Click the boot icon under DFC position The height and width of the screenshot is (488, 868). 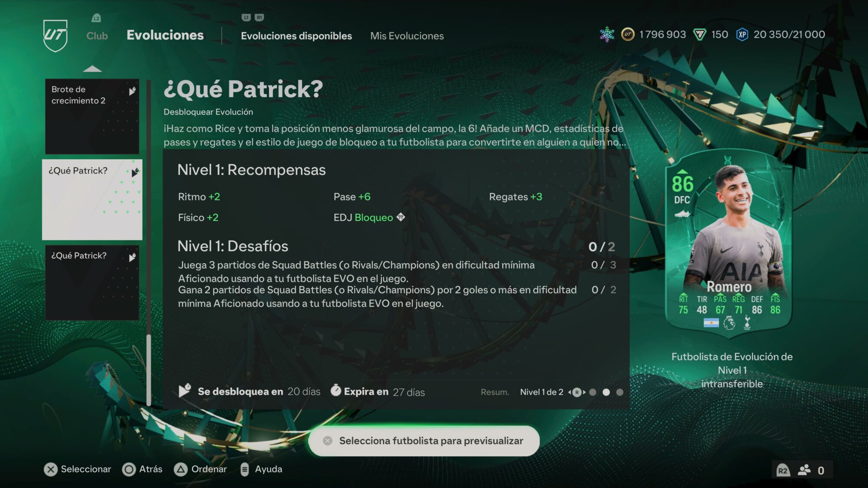(x=682, y=214)
